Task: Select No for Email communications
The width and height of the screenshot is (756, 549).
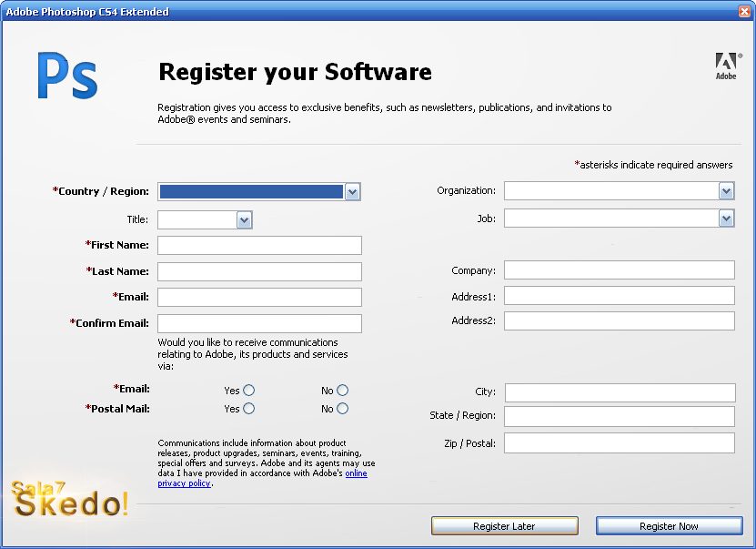Action: 342,391
